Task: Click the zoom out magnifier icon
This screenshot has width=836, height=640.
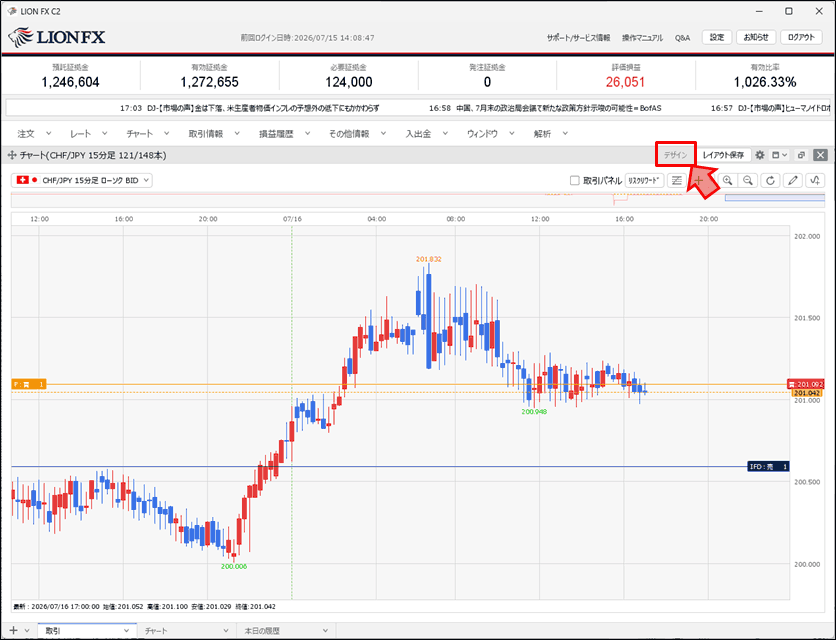Action: (748, 180)
